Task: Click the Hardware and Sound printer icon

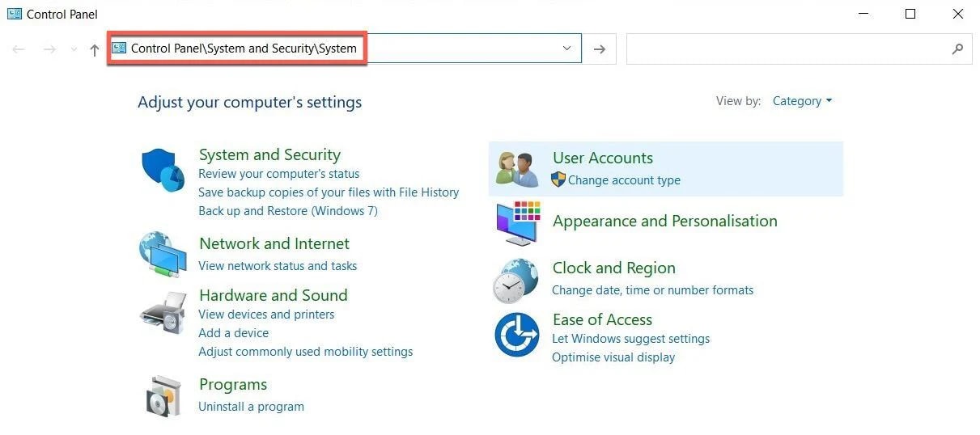Action: pyautogui.click(x=163, y=310)
